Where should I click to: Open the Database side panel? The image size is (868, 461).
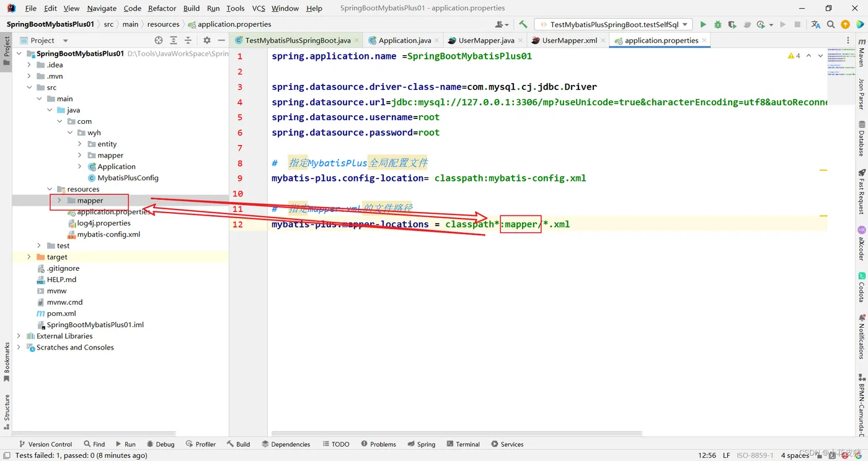(861, 139)
